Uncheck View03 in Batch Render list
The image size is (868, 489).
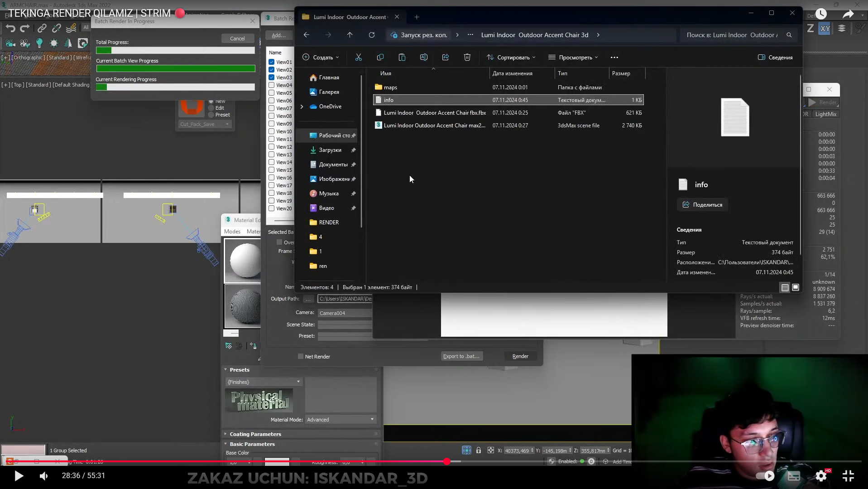click(x=272, y=77)
